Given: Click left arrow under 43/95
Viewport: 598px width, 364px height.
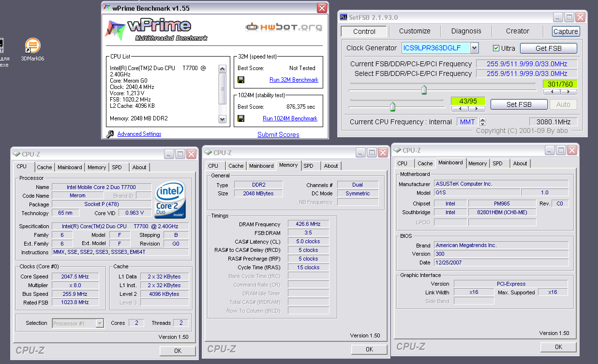Looking at the screenshot, I should [460, 109].
